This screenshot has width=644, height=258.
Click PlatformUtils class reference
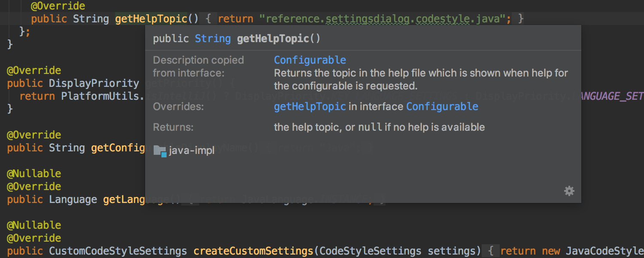[100, 96]
